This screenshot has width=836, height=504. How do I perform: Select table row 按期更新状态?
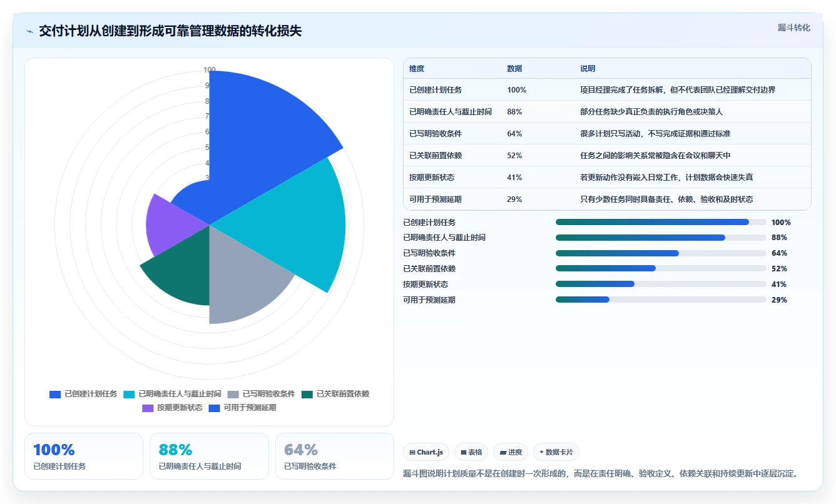(607, 177)
